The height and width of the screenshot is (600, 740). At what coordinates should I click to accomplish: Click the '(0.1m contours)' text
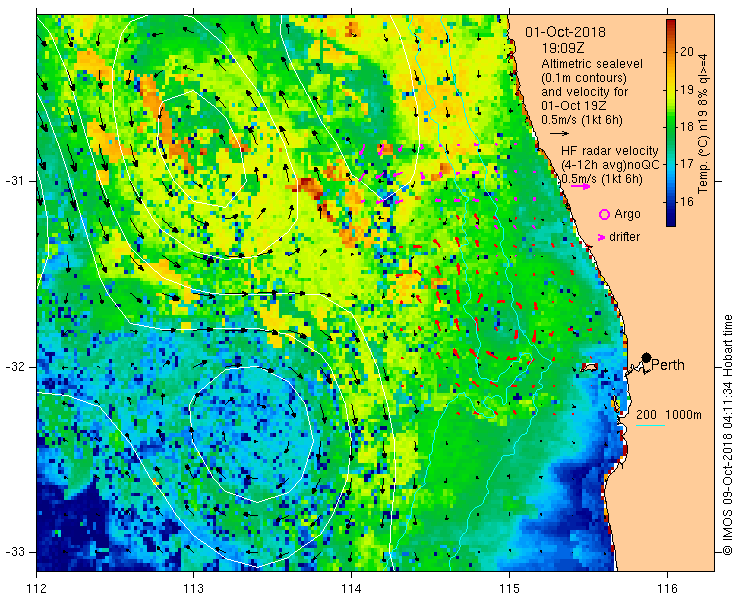pyautogui.click(x=584, y=77)
